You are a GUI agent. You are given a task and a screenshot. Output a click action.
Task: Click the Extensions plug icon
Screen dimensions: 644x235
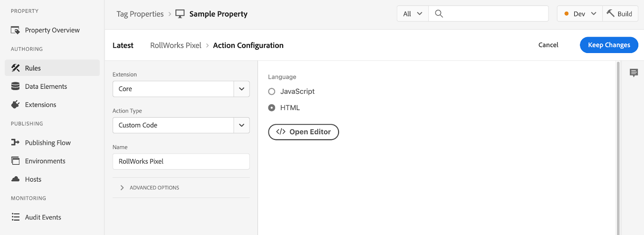pyautogui.click(x=15, y=105)
